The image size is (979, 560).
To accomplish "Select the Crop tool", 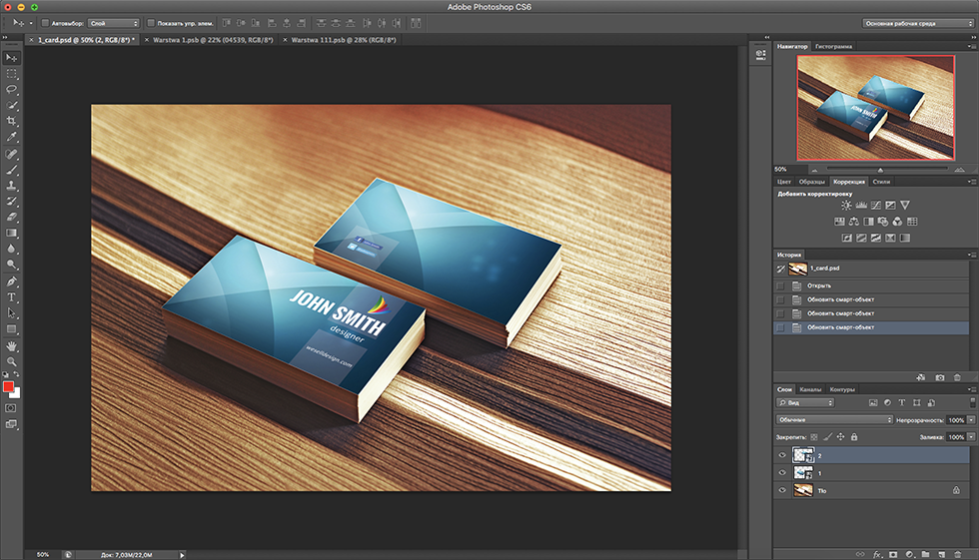I will pos(12,121).
